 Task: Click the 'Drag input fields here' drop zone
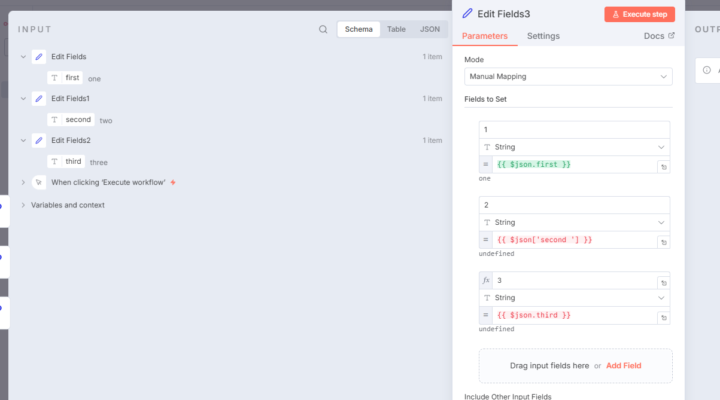tap(575, 366)
